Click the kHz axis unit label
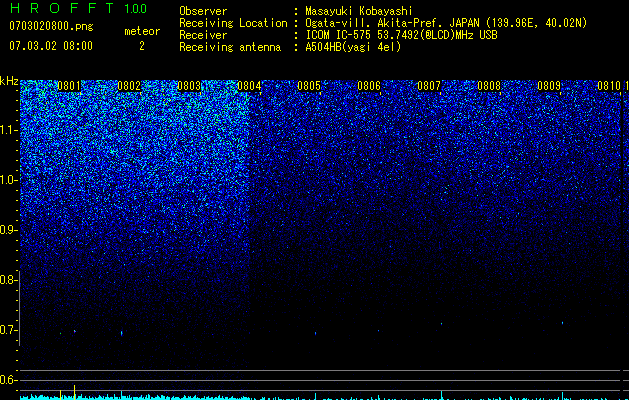The width and height of the screenshot is (629, 400). click(9, 81)
